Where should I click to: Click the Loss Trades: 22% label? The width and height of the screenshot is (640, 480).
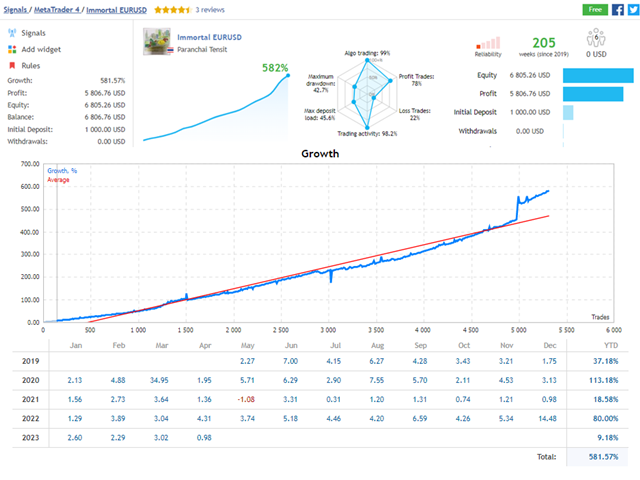415,114
